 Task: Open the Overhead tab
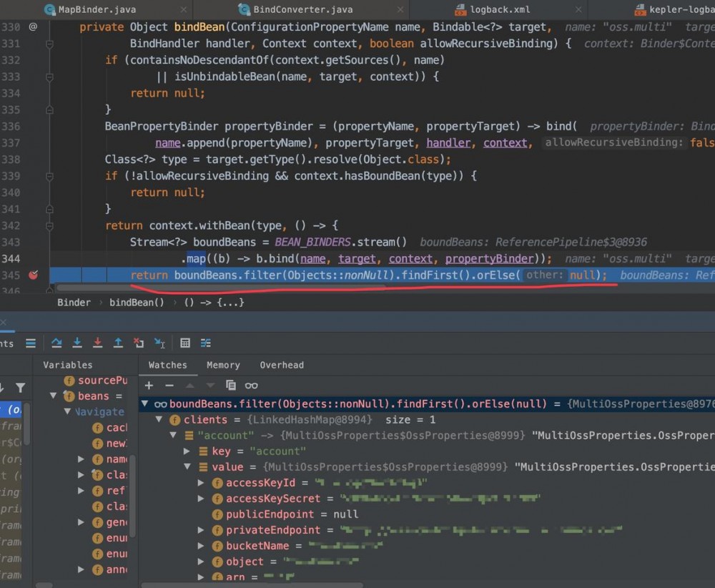coord(282,365)
